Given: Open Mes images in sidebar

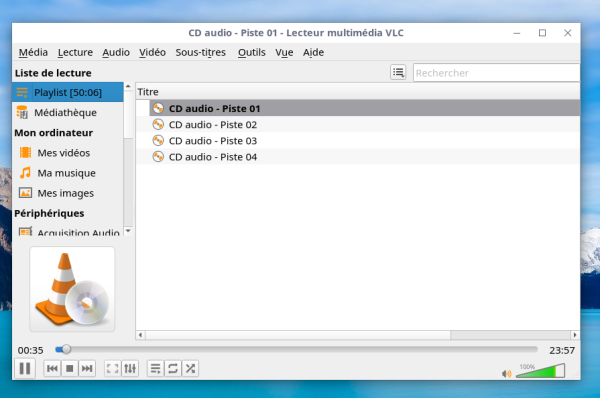Looking at the screenshot, I should tap(68, 193).
